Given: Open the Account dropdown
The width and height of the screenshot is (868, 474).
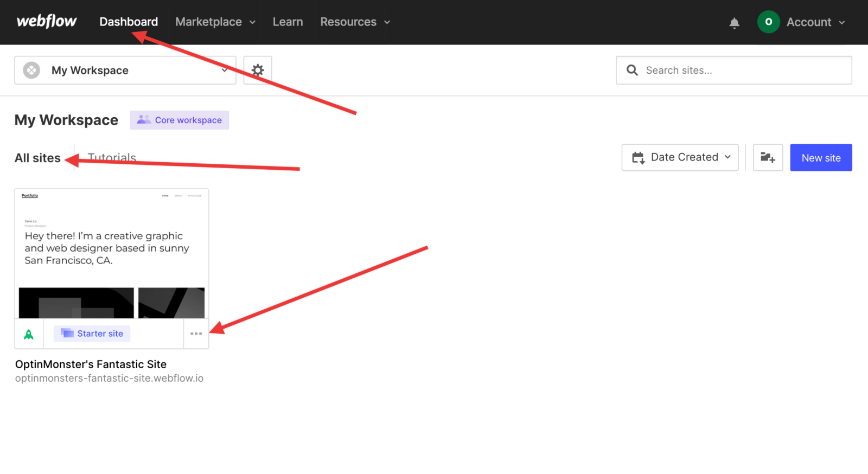Looking at the screenshot, I should coord(816,22).
